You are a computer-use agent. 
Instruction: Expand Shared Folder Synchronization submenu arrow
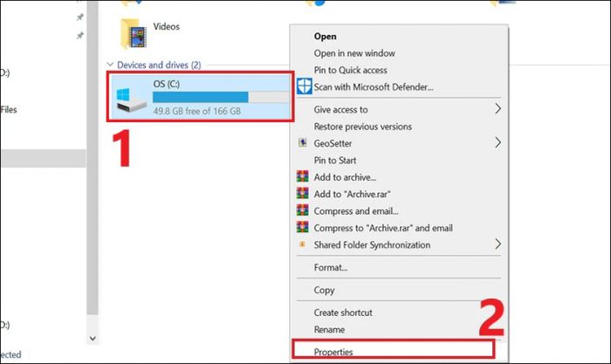click(498, 244)
